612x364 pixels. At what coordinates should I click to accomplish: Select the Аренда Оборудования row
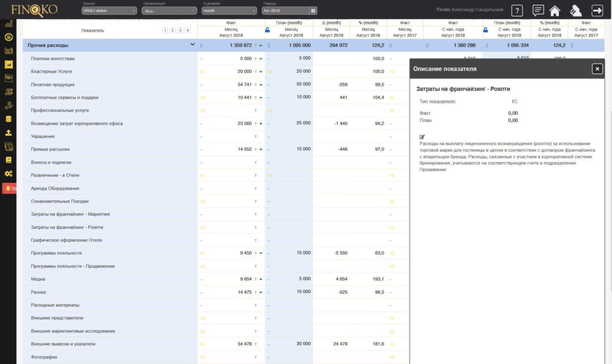coord(111,188)
